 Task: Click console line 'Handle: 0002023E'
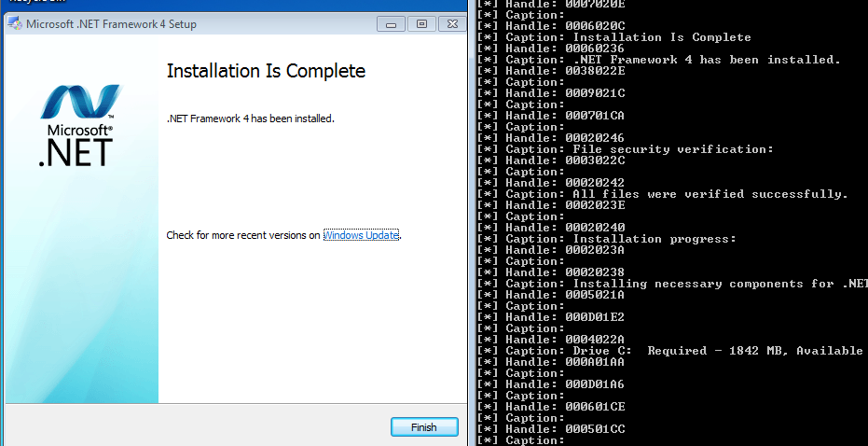click(x=551, y=205)
